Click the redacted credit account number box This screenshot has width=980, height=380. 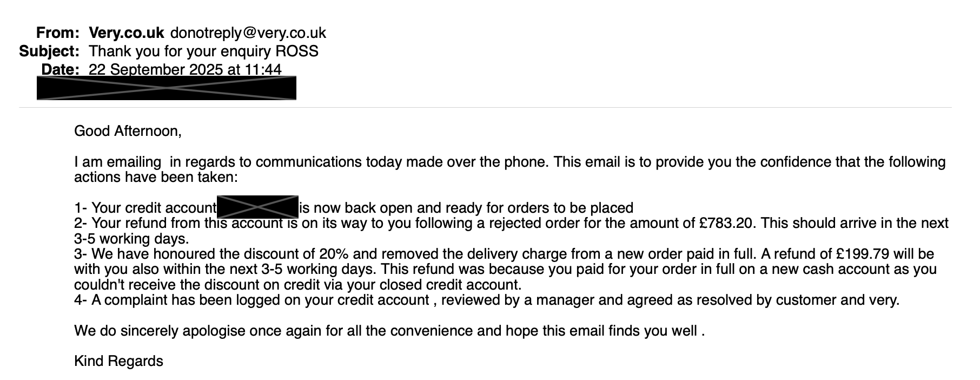[x=257, y=207]
